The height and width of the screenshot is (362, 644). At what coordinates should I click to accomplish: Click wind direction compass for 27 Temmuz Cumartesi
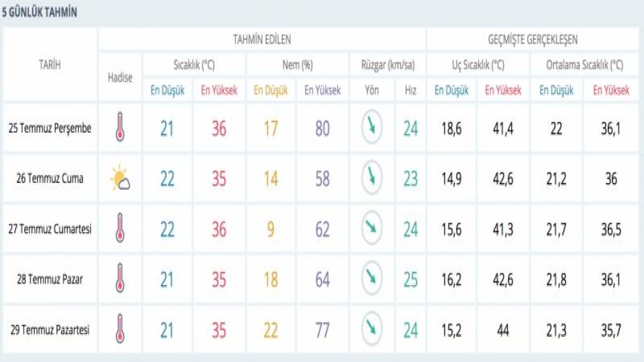point(372,229)
